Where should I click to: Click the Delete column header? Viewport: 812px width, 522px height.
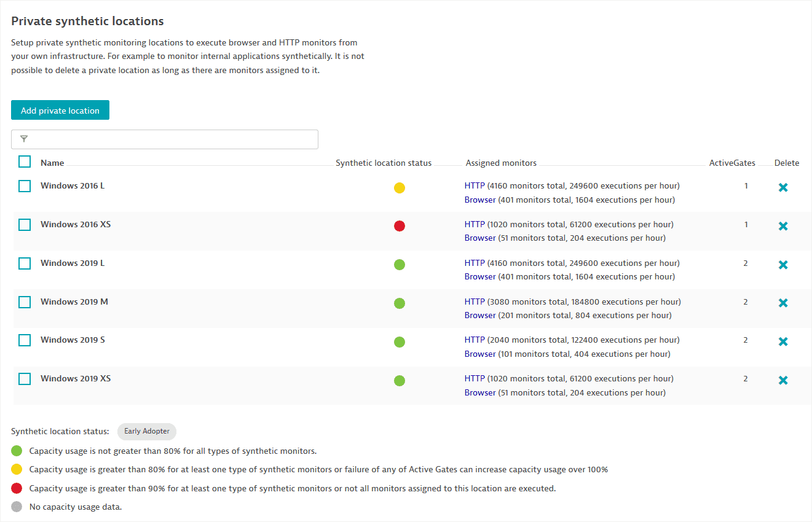(787, 163)
